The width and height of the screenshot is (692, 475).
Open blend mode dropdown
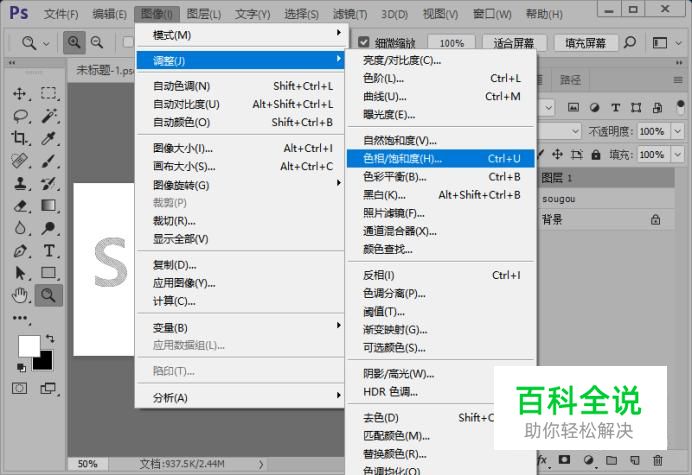coord(575,131)
